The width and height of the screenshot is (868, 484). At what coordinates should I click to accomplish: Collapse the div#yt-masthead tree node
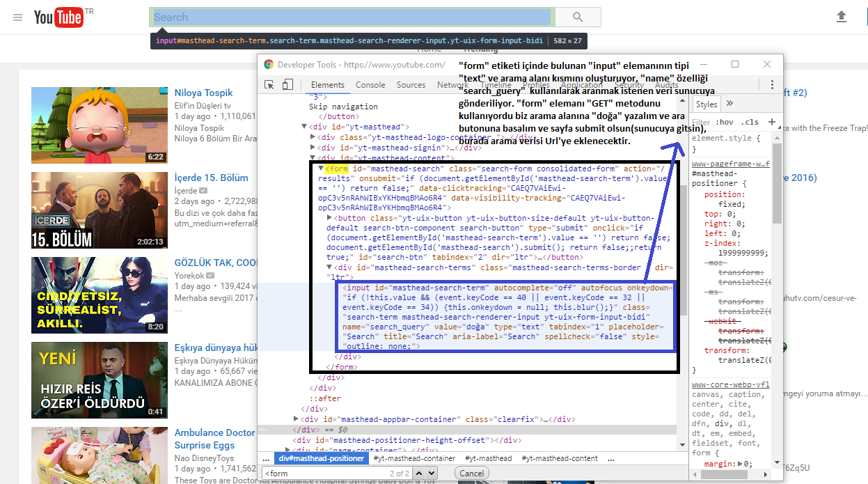(303, 127)
